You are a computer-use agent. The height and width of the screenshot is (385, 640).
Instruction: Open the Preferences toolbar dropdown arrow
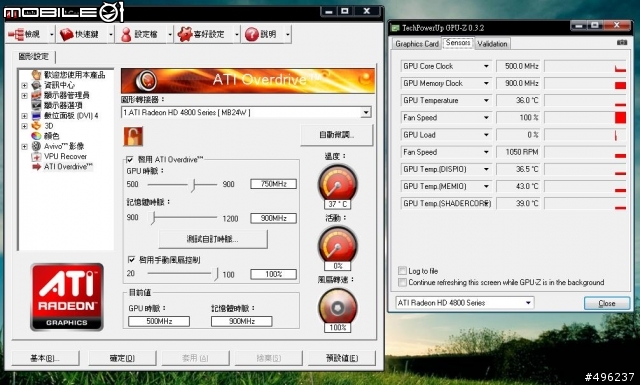(237, 35)
